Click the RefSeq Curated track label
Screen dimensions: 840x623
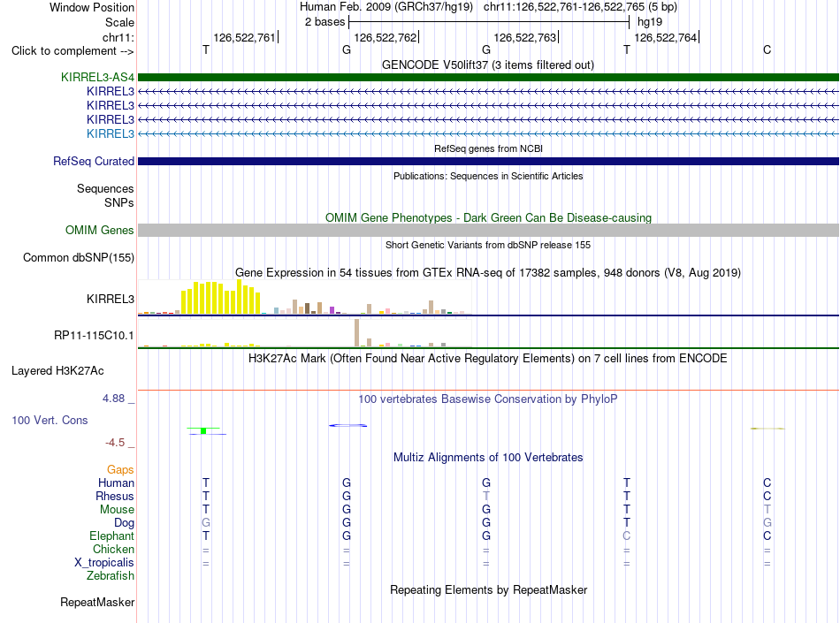tap(94, 161)
